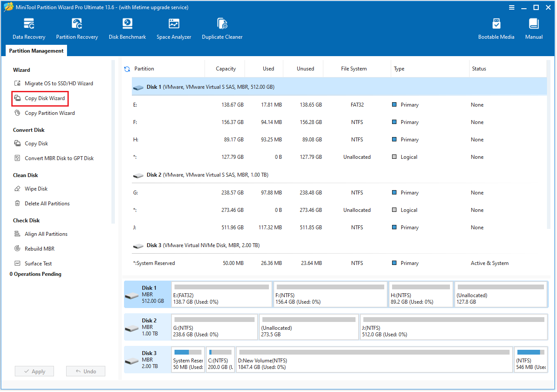Choose Rebuild MBR
Screen dimensions: 557x392
34,249
